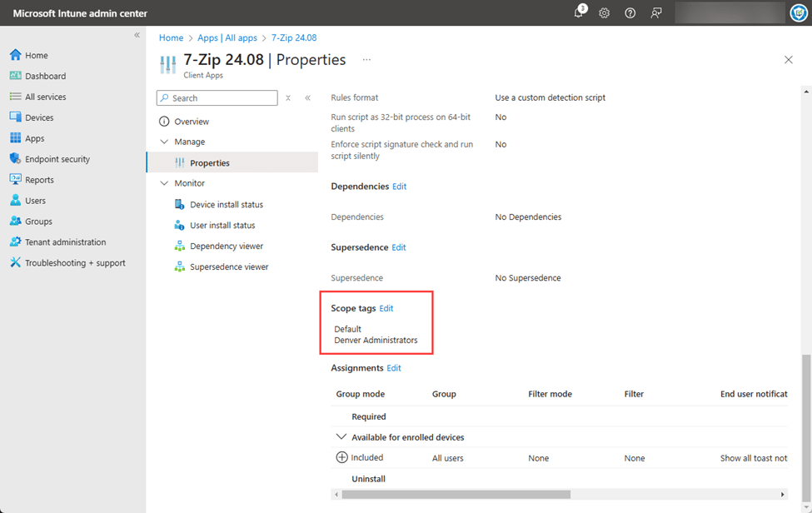
Task: Open Troubleshooting + support in sidebar
Action: pos(75,263)
